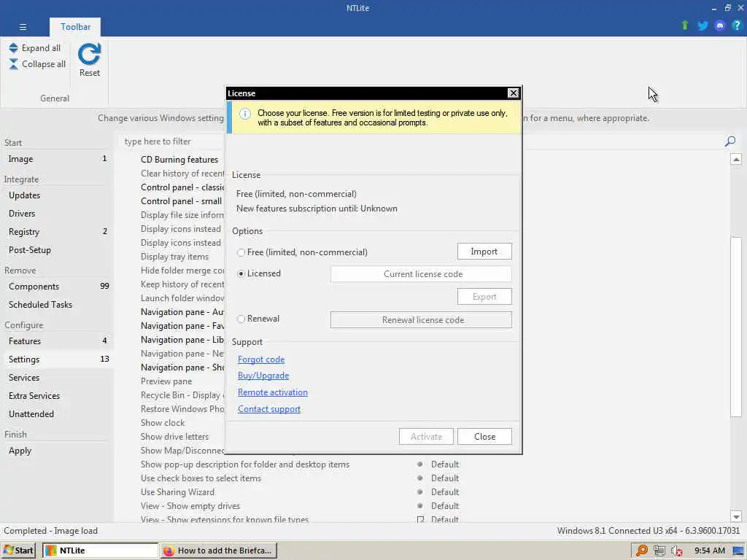Open the hamburger menu in the title bar

click(23, 27)
